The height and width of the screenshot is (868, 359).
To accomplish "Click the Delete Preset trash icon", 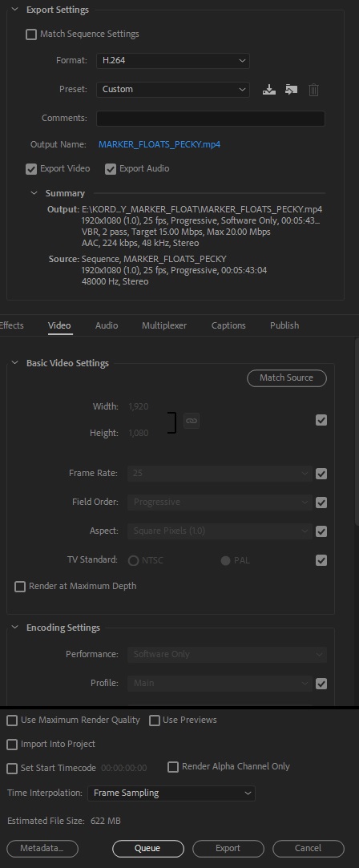I will 313,89.
